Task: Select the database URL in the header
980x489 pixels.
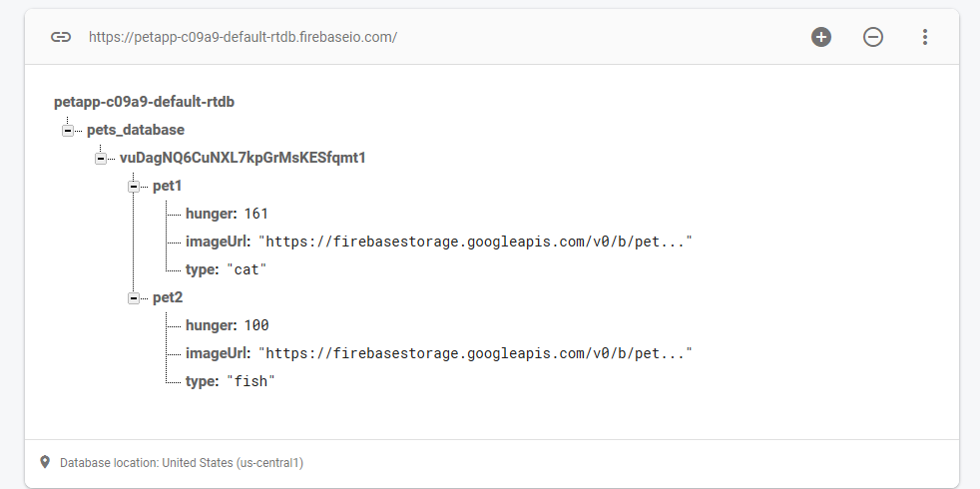Action: tap(243, 37)
